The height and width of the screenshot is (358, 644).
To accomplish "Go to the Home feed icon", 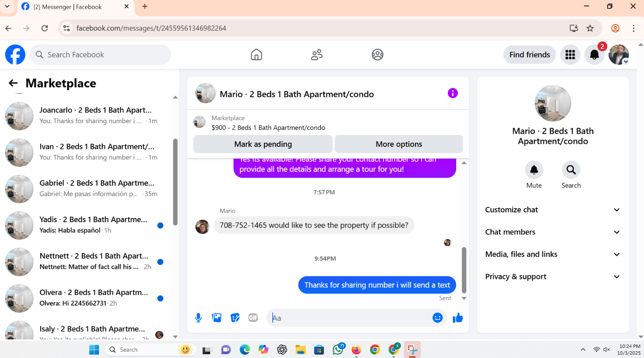I will tap(256, 55).
